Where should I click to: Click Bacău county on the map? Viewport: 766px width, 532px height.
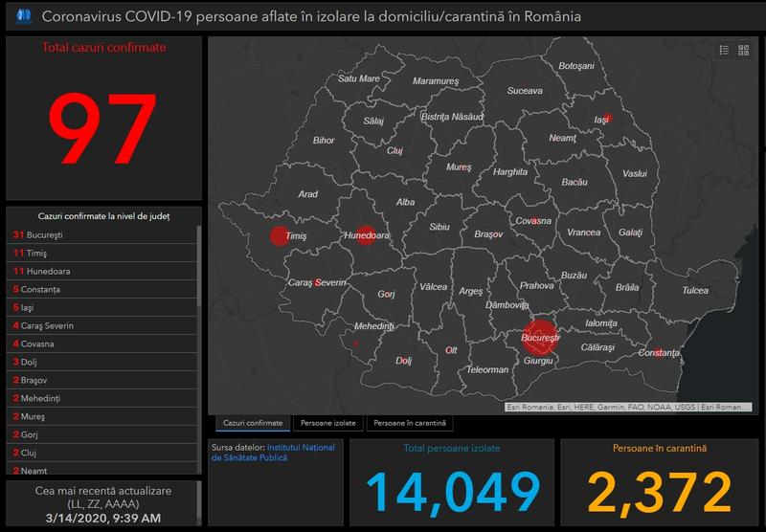point(574,182)
